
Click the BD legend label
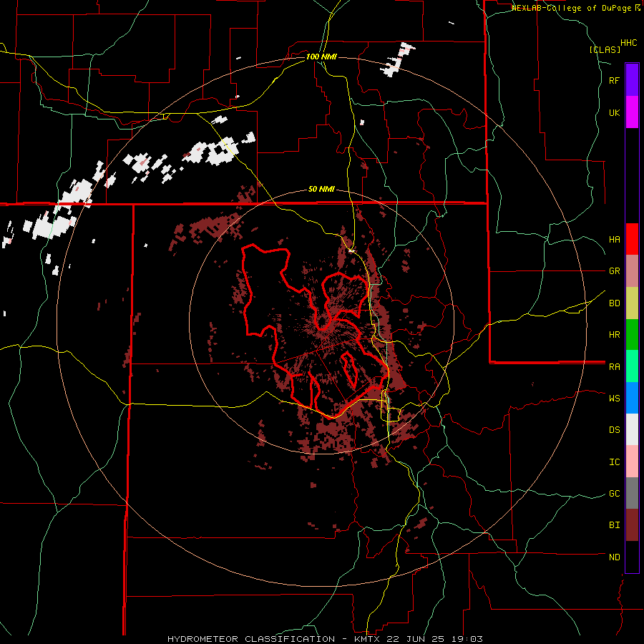[x=614, y=303]
